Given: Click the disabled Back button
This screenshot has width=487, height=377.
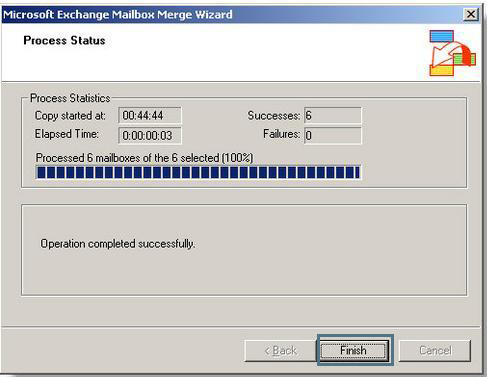Looking at the screenshot, I should pyautogui.click(x=280, y=351).
